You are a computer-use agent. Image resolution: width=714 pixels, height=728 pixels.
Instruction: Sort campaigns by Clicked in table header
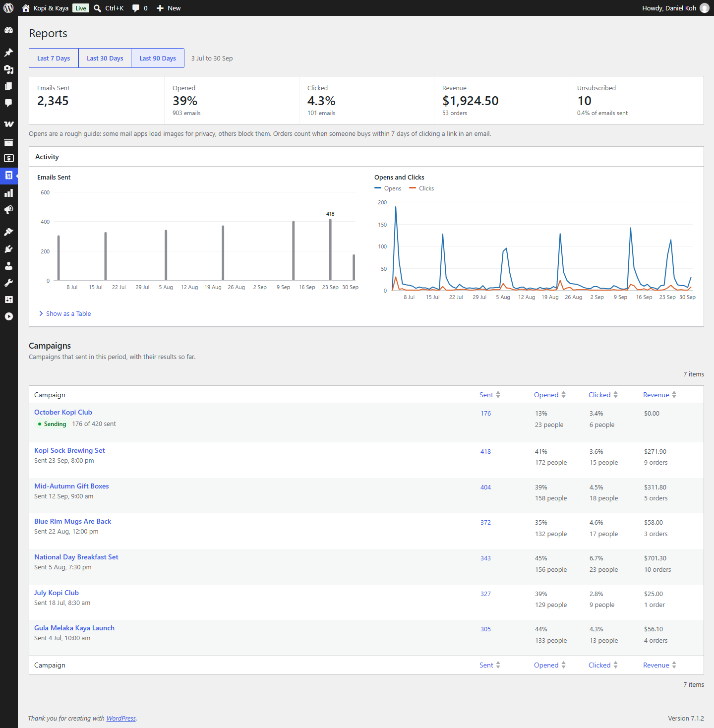click(x=603, y=395)
